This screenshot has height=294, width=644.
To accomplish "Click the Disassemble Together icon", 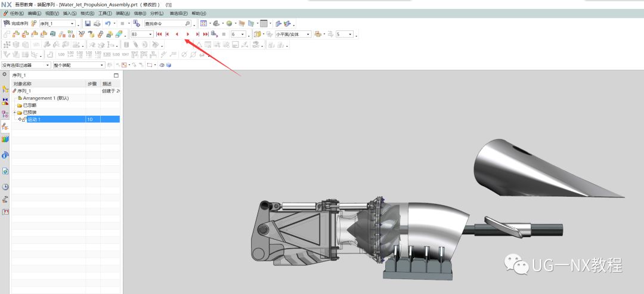I will click(x=44, y=34).
